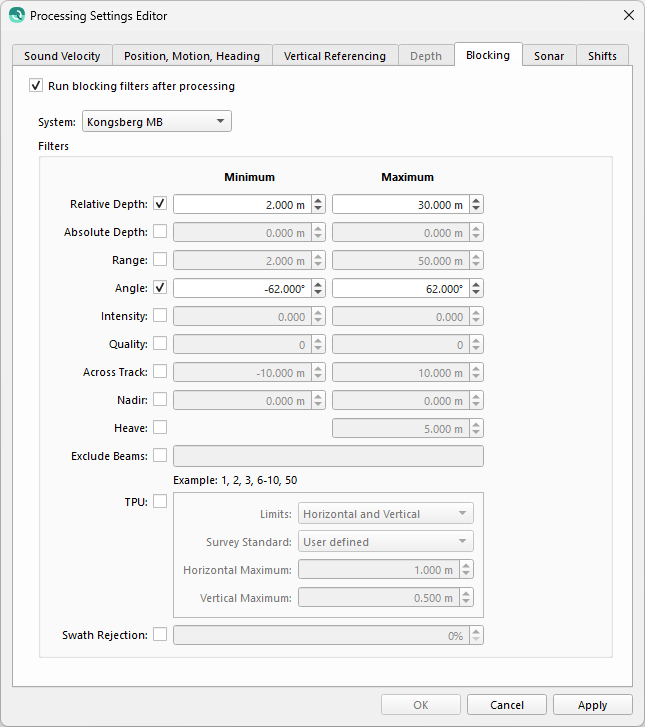This screenshot has width=645, height=727.
Task: Enable the Exclude Beams checkbox
Action: [160, 456]
